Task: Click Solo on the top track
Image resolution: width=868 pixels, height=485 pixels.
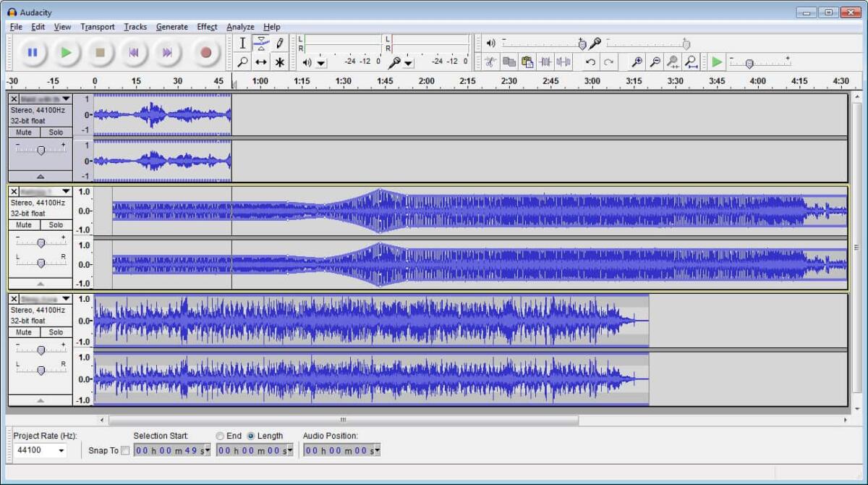Action: coord(56,132)
